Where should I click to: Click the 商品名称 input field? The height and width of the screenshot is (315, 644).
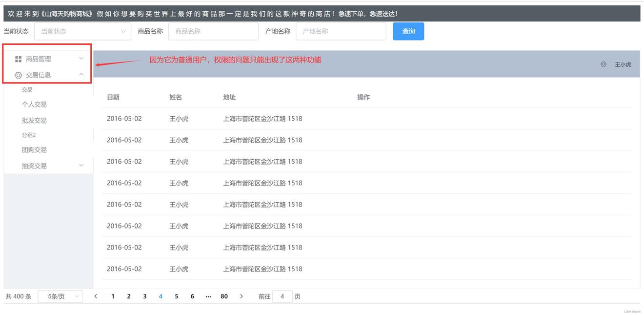[x=213, y=31]
